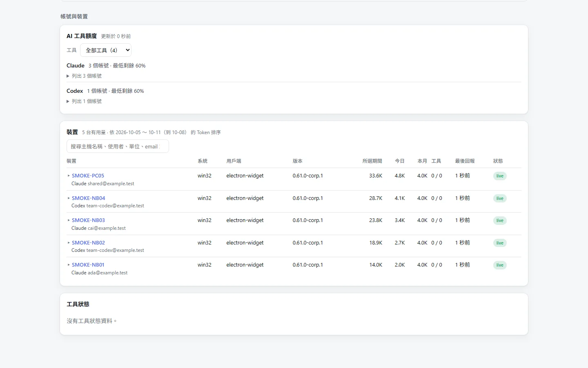Open the 全部工具 (4) tool dropdown
This screenshot has height=368, width=588.
click(106, 50)
